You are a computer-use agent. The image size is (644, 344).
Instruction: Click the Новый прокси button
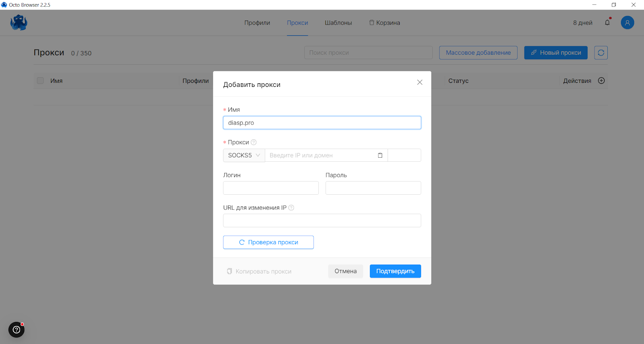[x=556, y=53]
